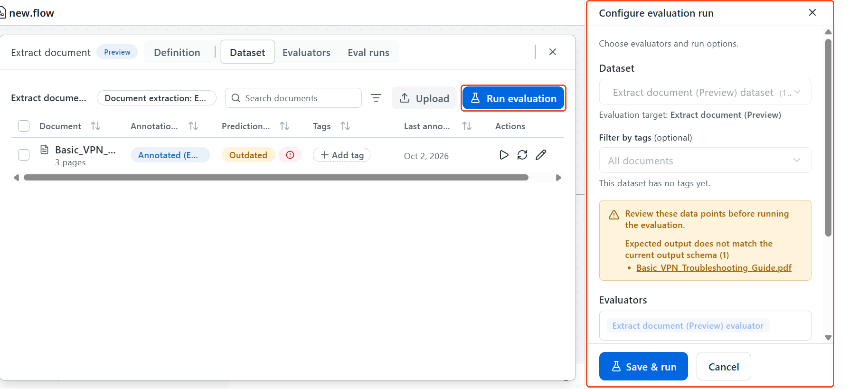Click the filter icon beside the search box
Viewport: 868px width, 389px height.
pyautogui.click(x=376, y=98)
